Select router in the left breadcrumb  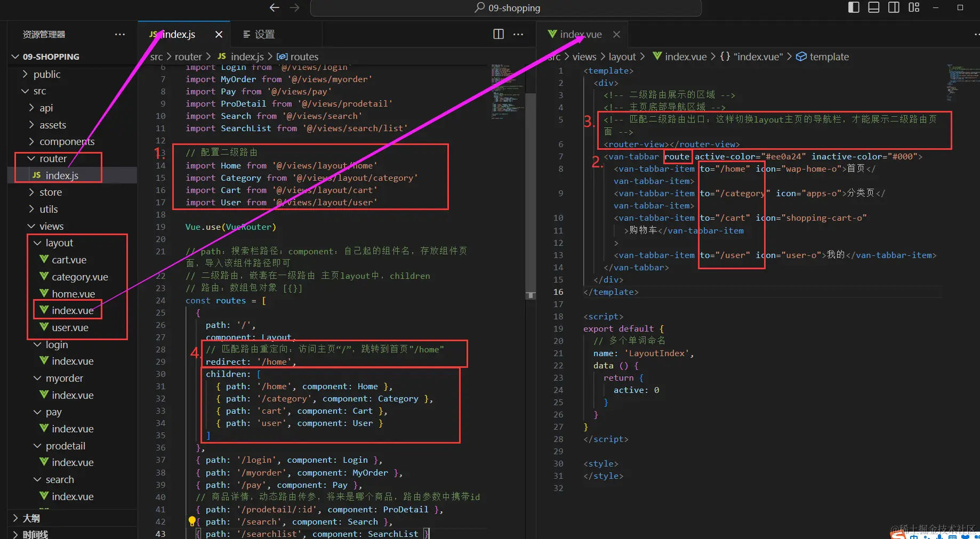coord(188,57)
